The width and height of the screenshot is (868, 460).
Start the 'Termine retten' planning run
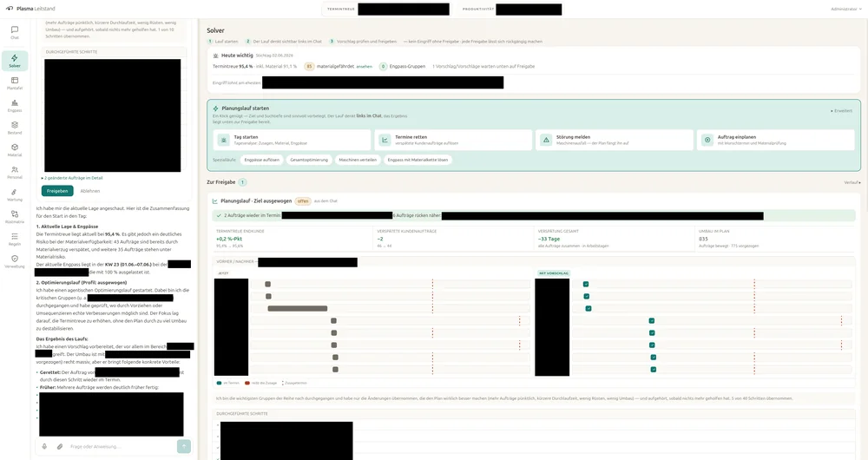pyautogui.click(x=453, y=140)
